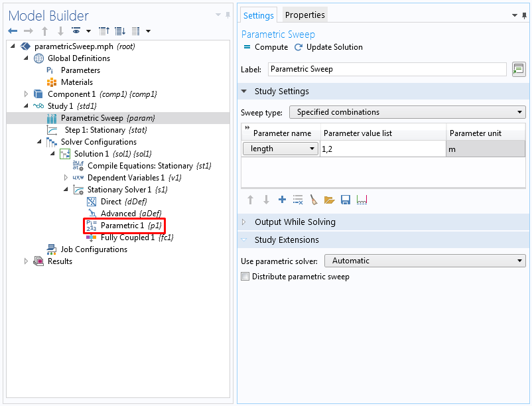Delete the selected row in parameter table

pyautogui.click(x=298, y=200)
